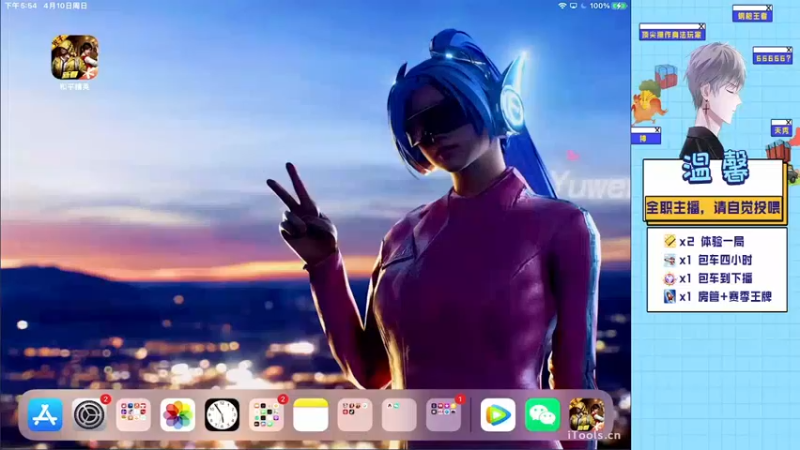Open the Notes app
The width and height of the screenshot is (800, 450).
click(311, 415)
